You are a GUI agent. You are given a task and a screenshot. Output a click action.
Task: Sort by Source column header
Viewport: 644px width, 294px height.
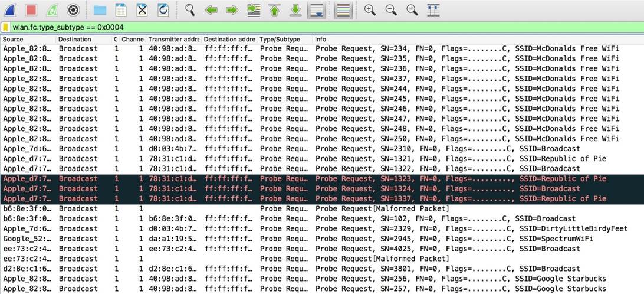click(x=27, y=39)
